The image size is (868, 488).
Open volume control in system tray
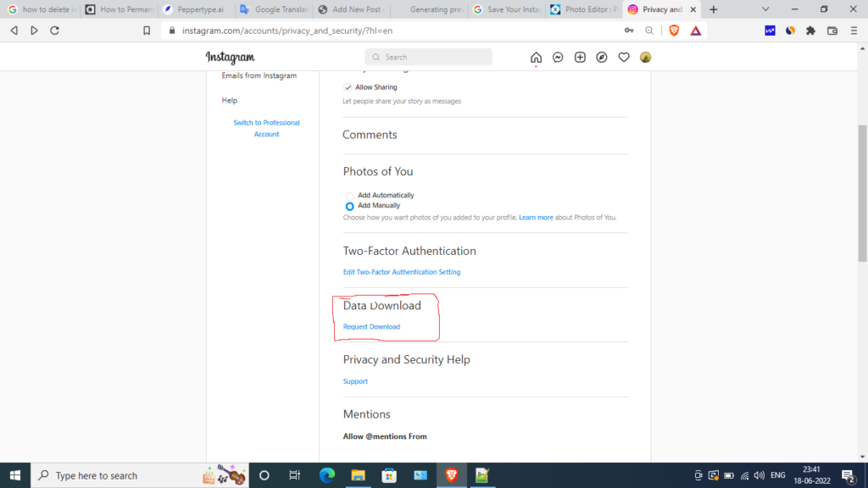point(759,475)
